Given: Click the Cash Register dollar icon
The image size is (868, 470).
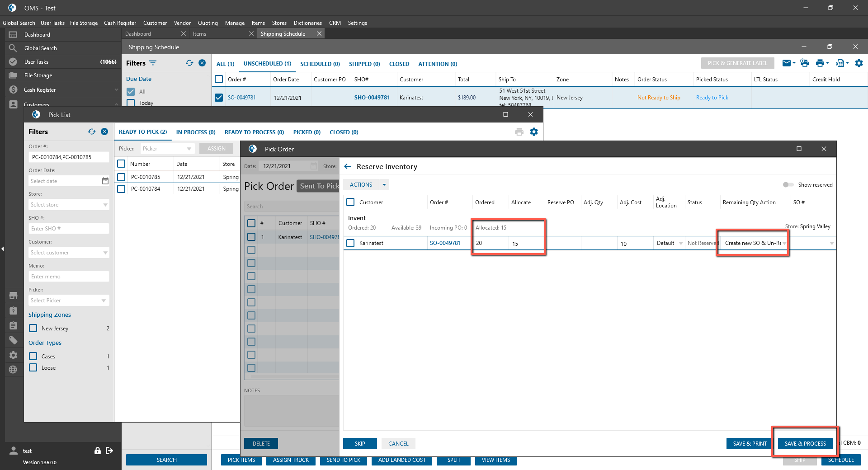Looking at the screenshot, I should pyautogui.click(x=13, y=89).
